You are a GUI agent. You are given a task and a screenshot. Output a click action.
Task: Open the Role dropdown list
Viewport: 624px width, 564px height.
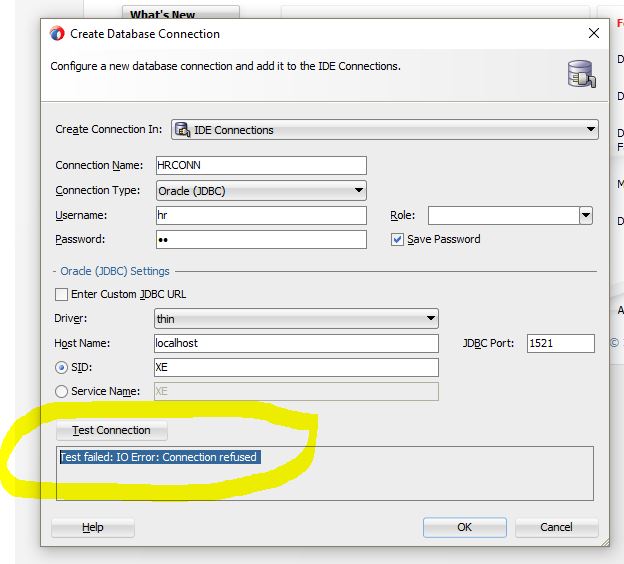pyautogui.click(x=585, y=215)
